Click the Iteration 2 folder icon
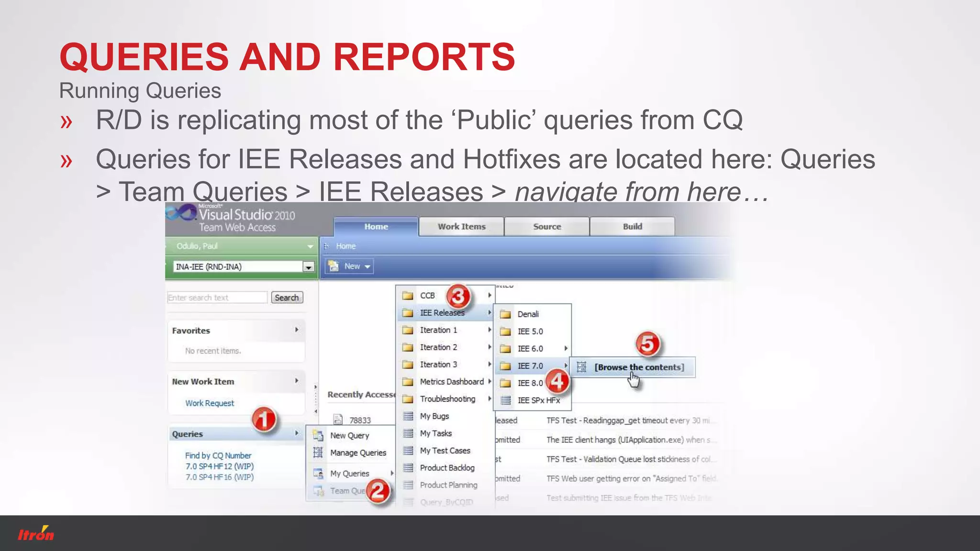Viewport: 980px width, 551px height. point(408,347)
